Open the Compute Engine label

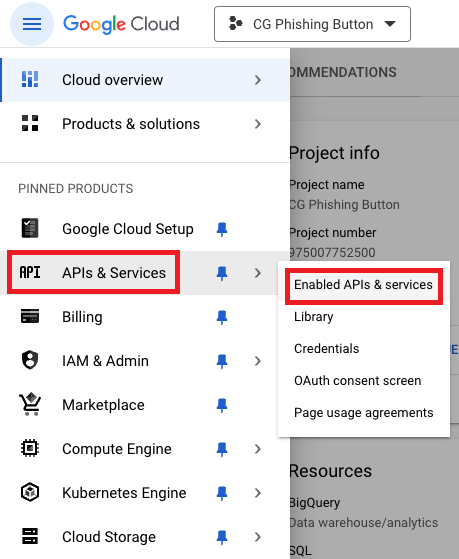coord(117,449)
